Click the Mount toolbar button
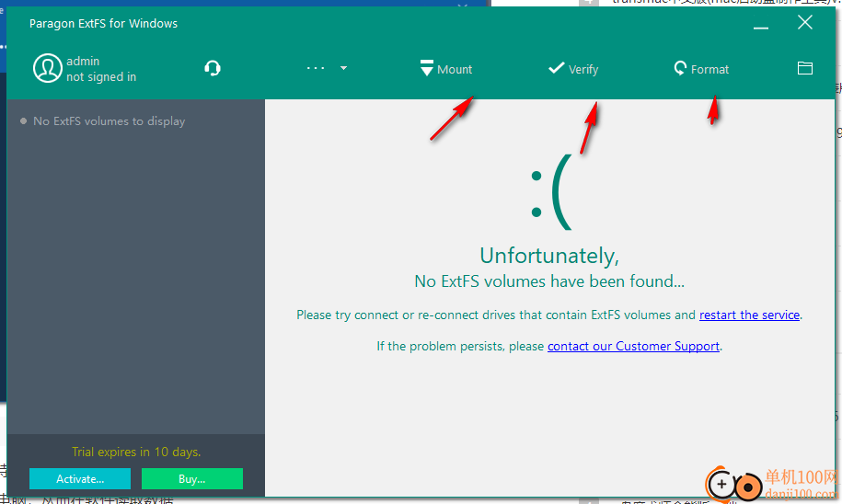 445,69
